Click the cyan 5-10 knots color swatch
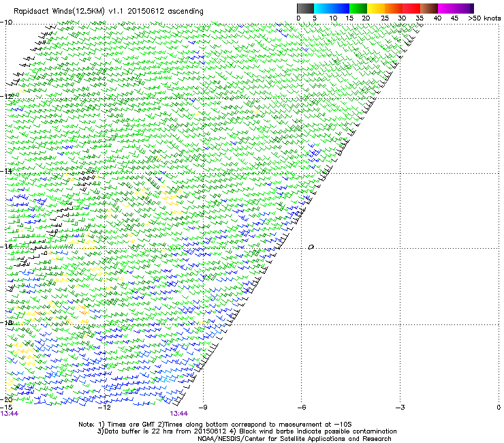 point(323,8)
